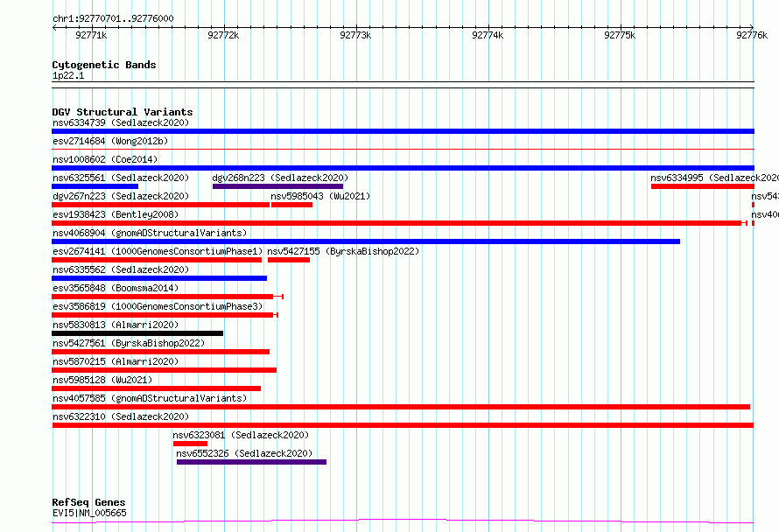This screenshot has width=779, height=532.
Task: Open the nsv6552326 (Sedlazeck2020) label
Action: [244, 453]
